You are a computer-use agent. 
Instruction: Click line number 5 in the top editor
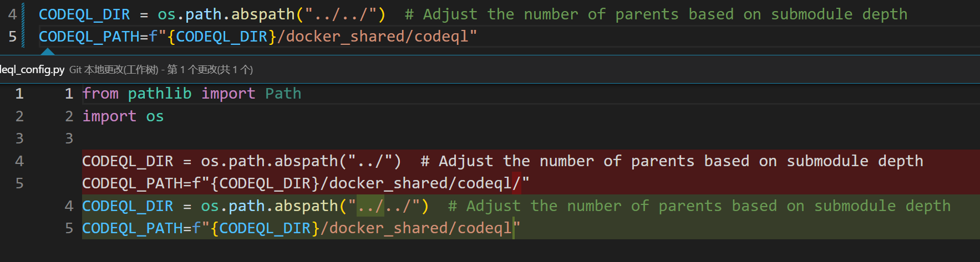click(x=13, y=37)
